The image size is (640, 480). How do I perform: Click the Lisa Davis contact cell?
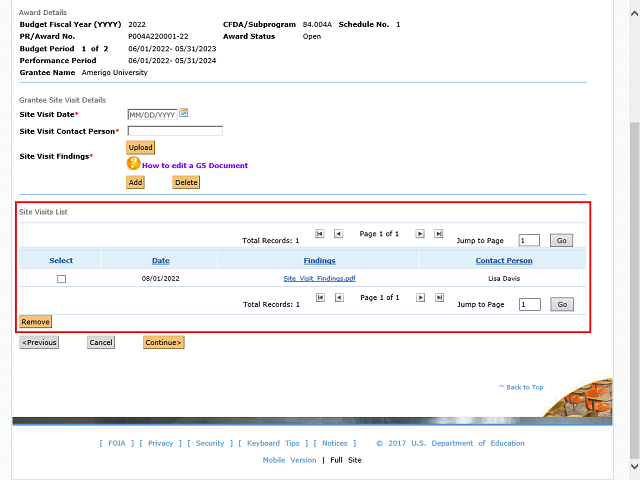504,278
